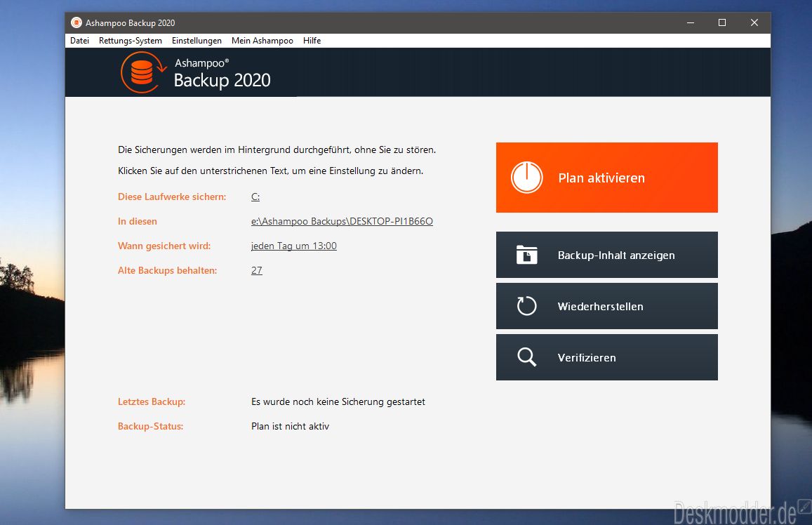
Task: Open the Mein Ashampoo menu
Action: click(262, 41)
